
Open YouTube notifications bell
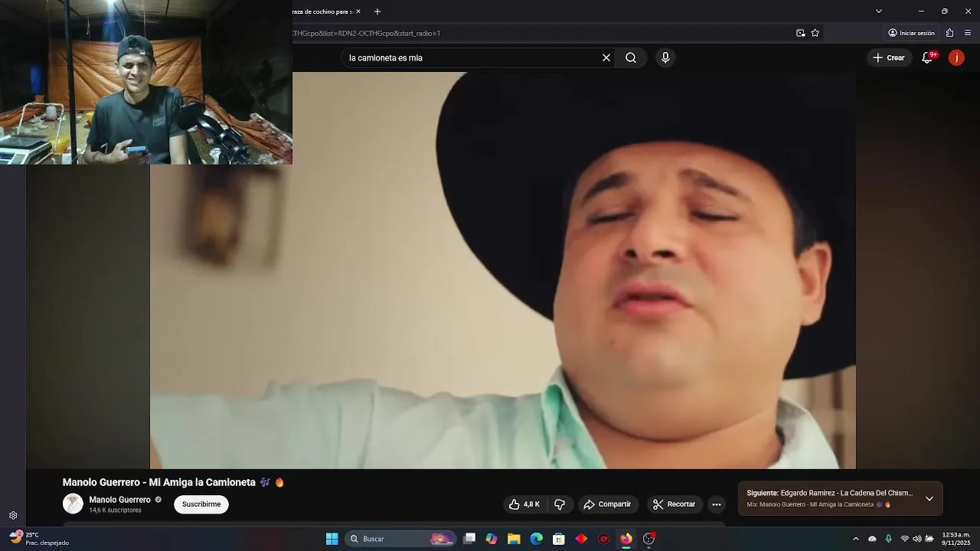coord(927,57)
